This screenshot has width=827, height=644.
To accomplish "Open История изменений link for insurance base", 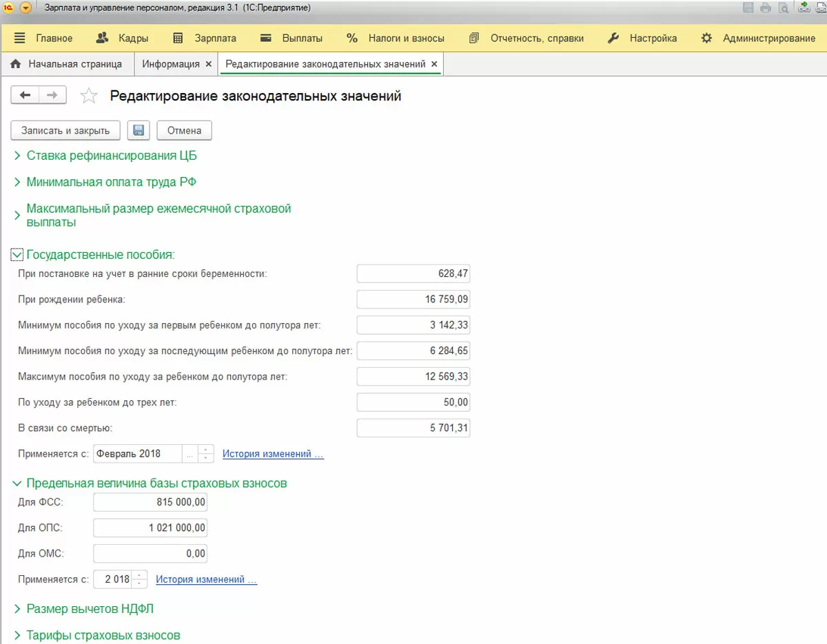I will [x=207, y=579].
